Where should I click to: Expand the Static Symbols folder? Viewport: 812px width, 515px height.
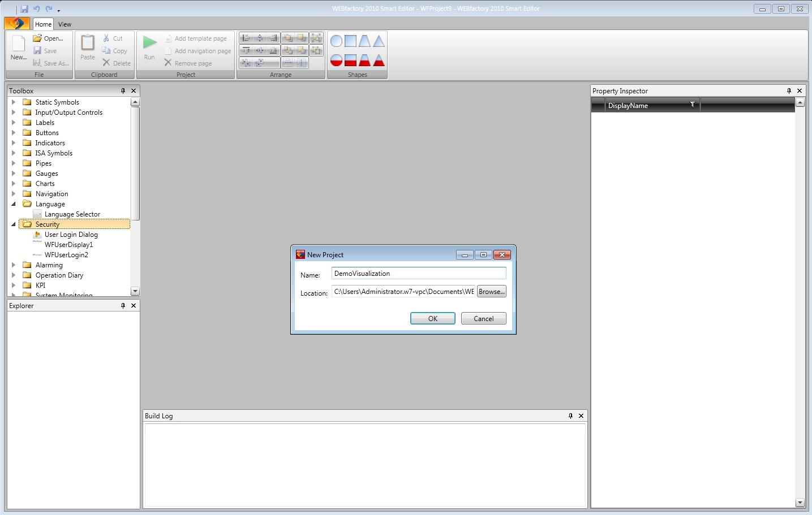14,102
